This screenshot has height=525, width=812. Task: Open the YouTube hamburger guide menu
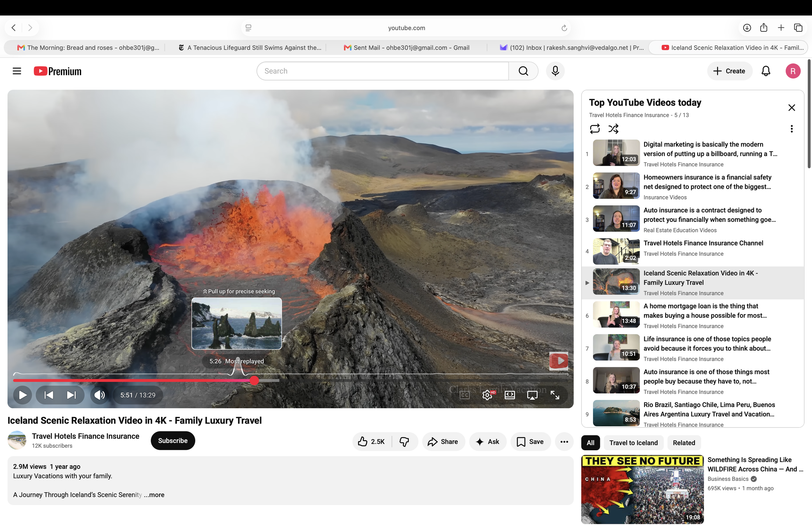click(17, 71)
